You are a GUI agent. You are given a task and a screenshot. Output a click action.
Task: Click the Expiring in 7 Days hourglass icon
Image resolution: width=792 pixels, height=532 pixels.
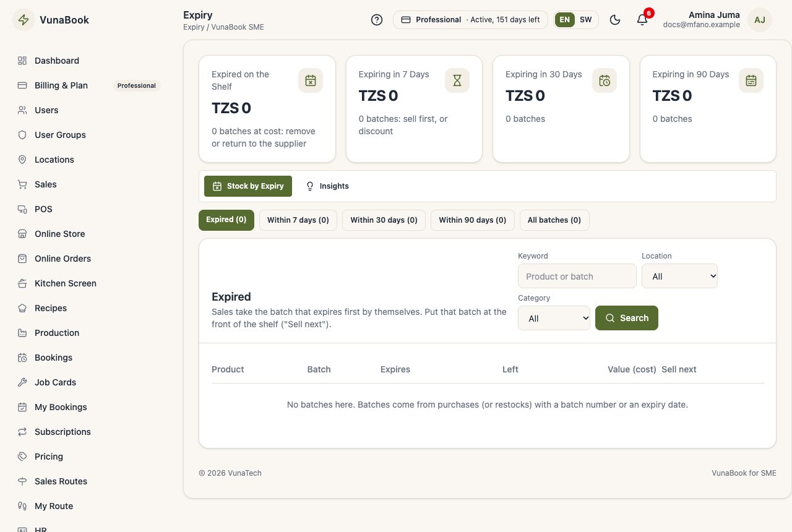pos(457,80)
